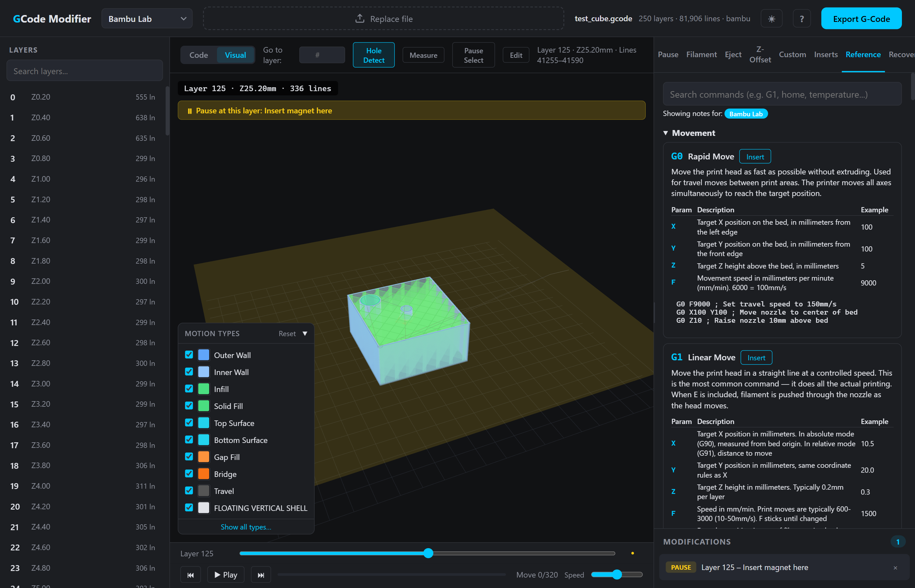Screen dimensions: 915x588
Task: Open the Bambu Lab printer dropdown
Action: (147, 19)
